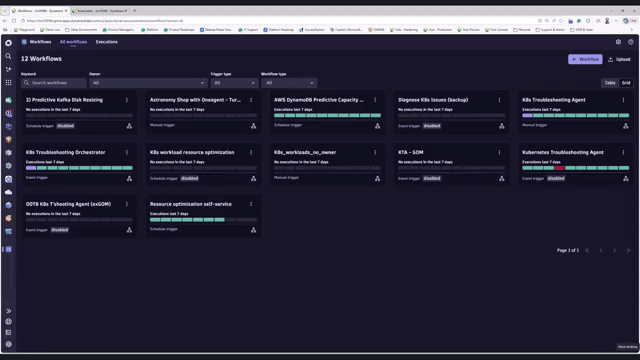Click the cloud icon in the left sidebar
This screenshot has width=640, height=360.
click(x=8, y=192)
